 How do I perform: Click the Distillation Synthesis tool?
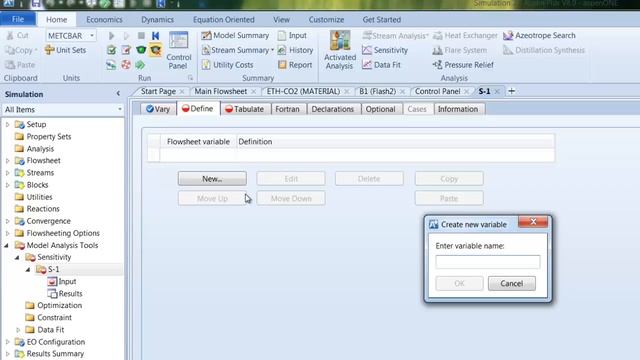coord(544,50)
